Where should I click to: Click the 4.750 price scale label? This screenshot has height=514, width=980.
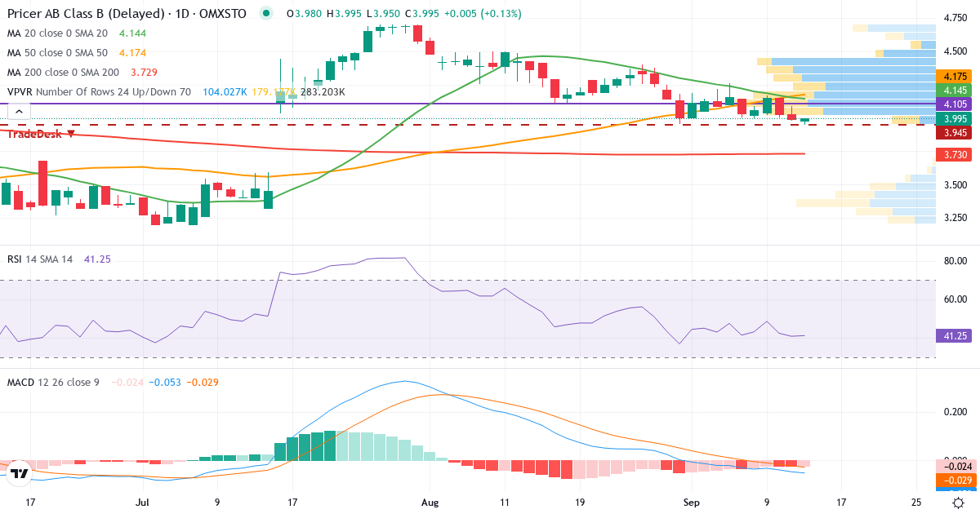click(955, 17)
